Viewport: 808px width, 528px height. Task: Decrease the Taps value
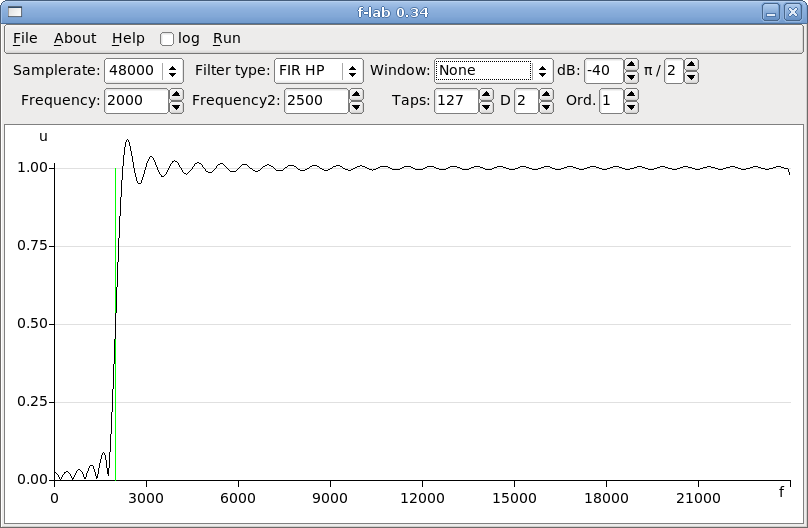[x=486, y=107]
